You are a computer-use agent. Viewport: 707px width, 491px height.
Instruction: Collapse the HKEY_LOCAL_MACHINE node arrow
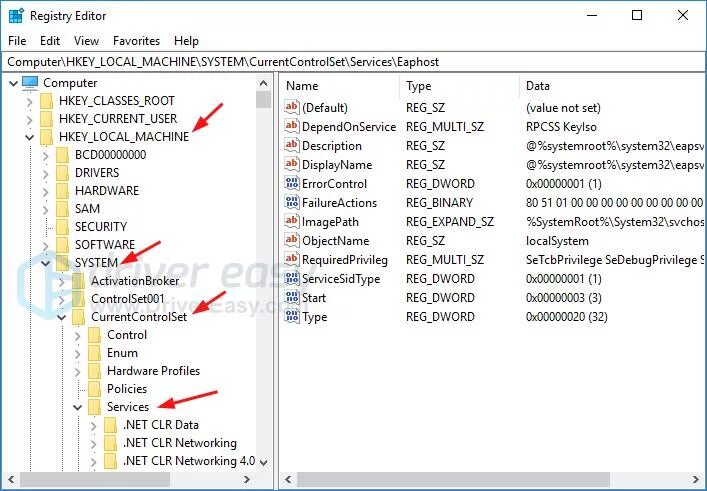[30, 137]
